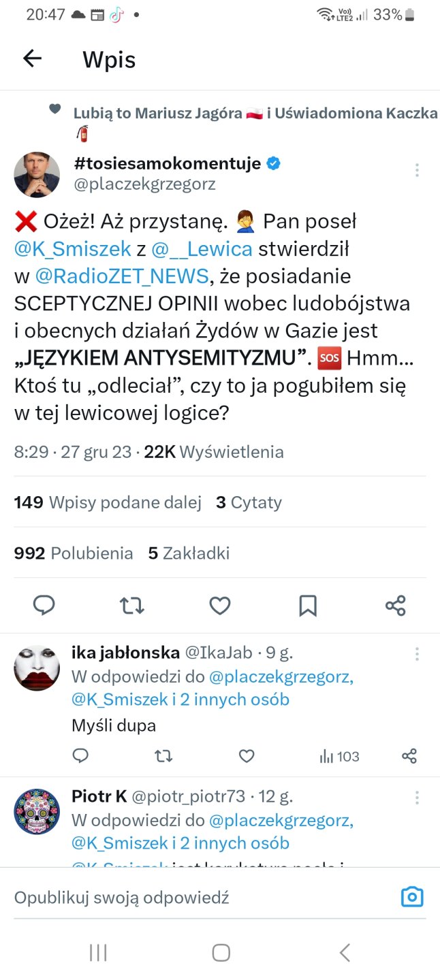The width and height of the screenshot is (440, 980).
Task: Open the main post's three-dot menu
Action: pyautogui.click(x=417, y=170)
